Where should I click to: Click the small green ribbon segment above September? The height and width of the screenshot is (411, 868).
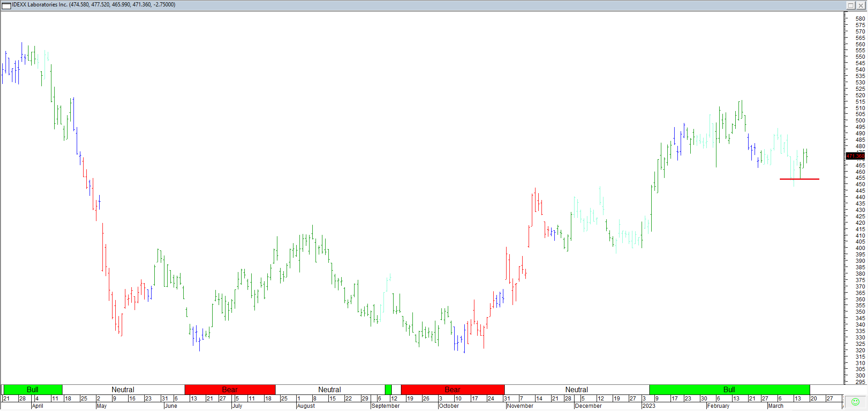388,389
